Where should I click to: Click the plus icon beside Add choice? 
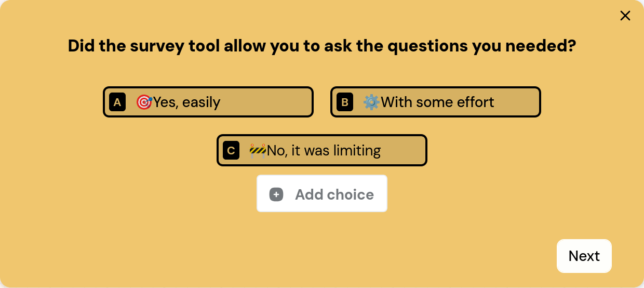[x=276, y=194]
